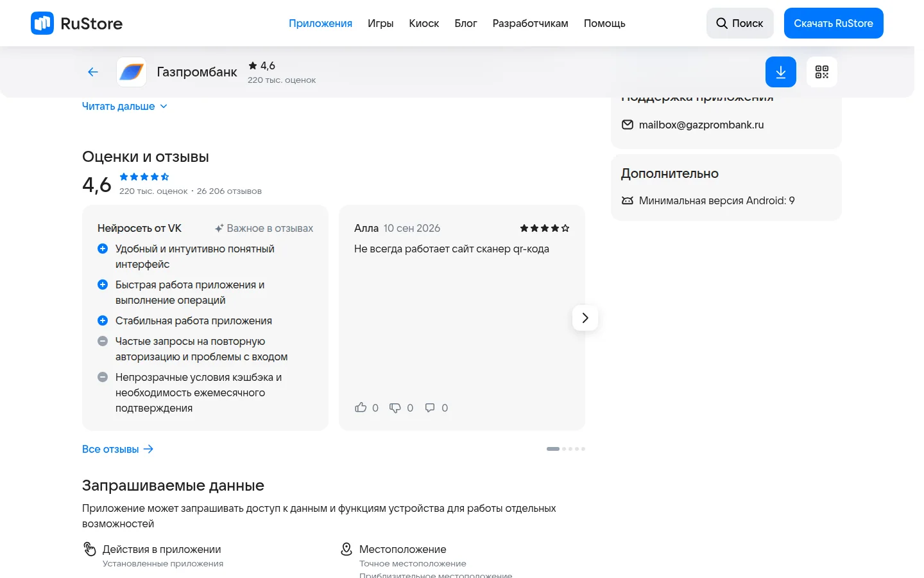Click the Оценки и отзывы heading
This screenshot has height=578, width=924.
[146, 157]
